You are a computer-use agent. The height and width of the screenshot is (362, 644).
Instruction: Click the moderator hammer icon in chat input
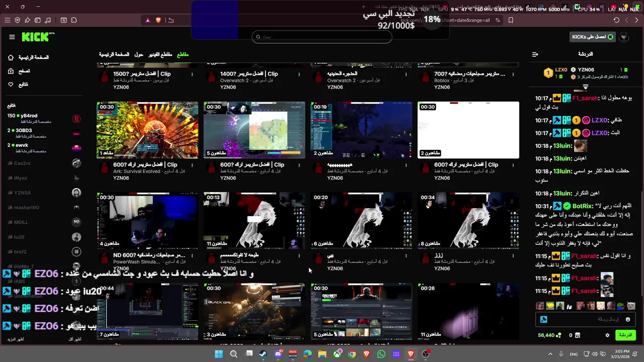click(543, 319)
